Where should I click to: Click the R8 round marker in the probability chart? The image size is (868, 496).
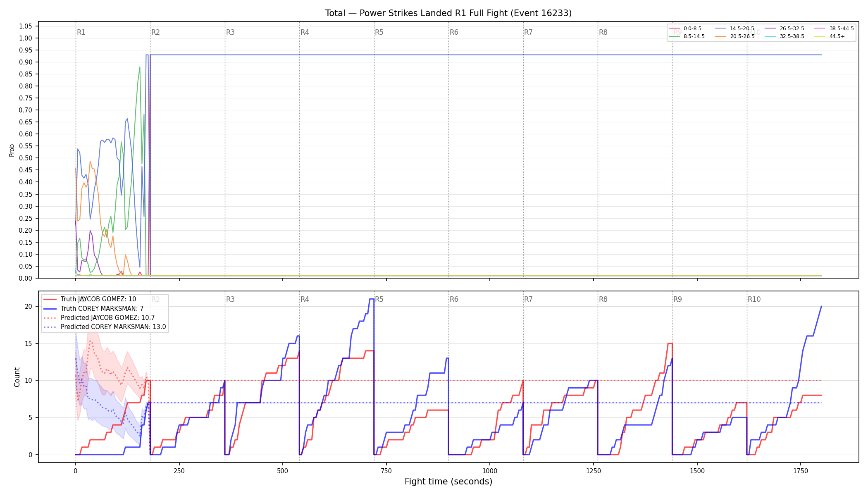(603, 32)
